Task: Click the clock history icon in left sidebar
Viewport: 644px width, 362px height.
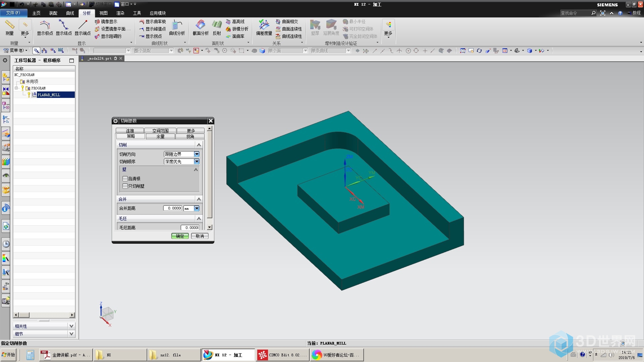Action: 6,244
